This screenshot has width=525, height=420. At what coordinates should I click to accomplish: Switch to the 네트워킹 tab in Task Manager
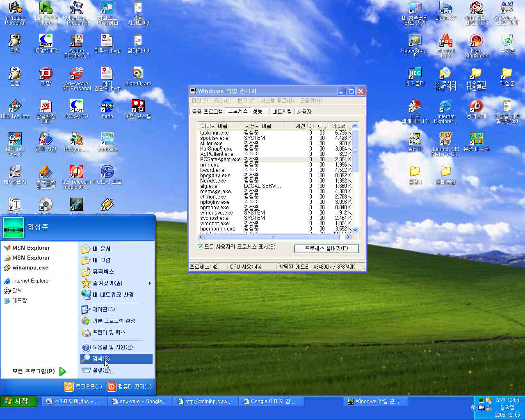282,112
